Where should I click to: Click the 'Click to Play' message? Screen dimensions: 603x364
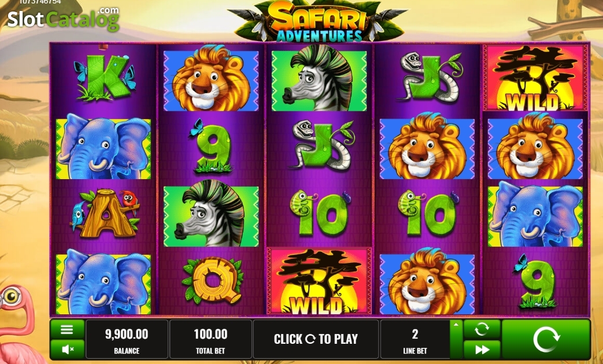(x=316, y=339)
